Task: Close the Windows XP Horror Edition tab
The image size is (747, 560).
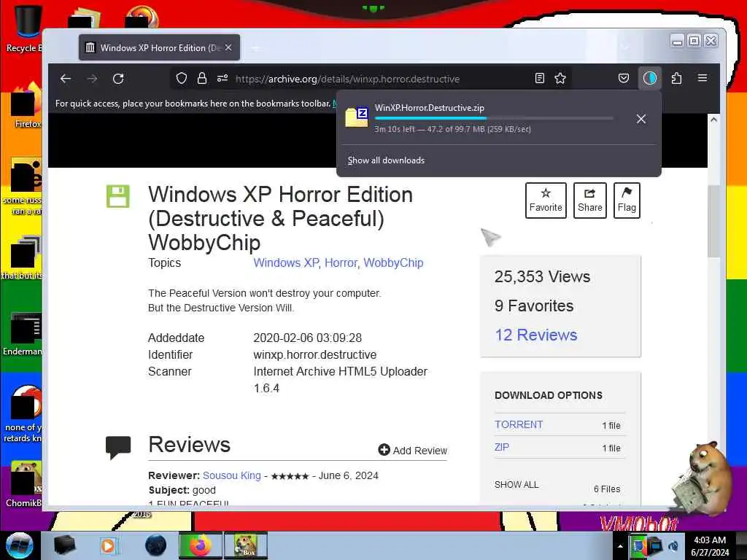Action: click(228, 47)
